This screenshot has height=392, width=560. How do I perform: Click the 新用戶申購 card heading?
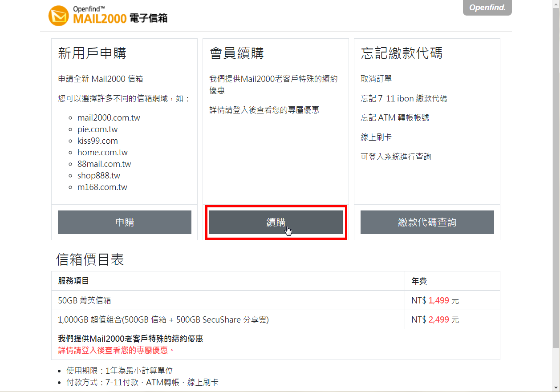(92, 53)
